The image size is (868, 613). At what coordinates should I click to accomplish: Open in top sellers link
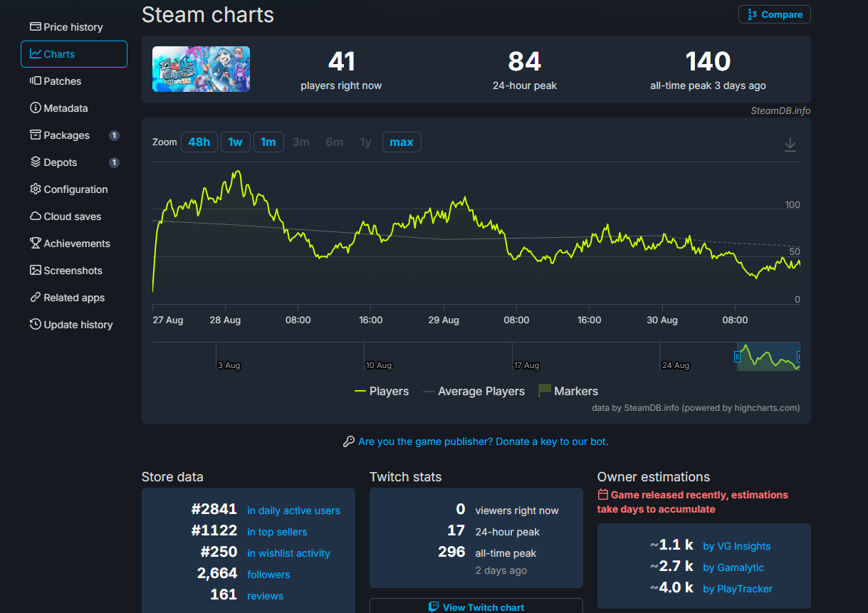click(x=277, y=532)
